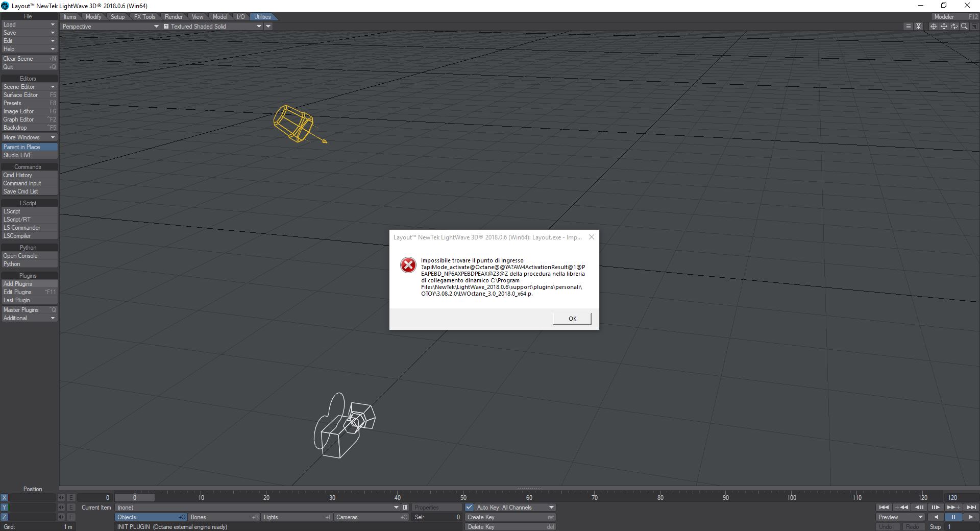The width and height of the screenshot is (980, 531).
Task: Open the viewport options list icon
Action: click(908, 27)
